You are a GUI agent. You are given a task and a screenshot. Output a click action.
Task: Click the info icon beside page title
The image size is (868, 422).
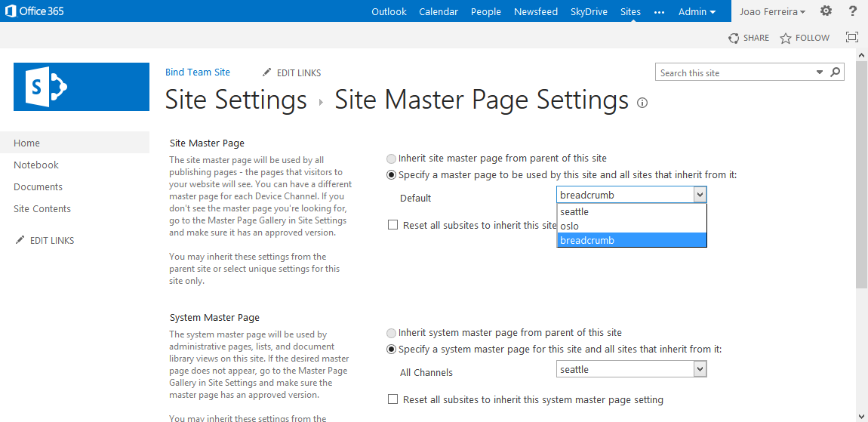point(642,103)
